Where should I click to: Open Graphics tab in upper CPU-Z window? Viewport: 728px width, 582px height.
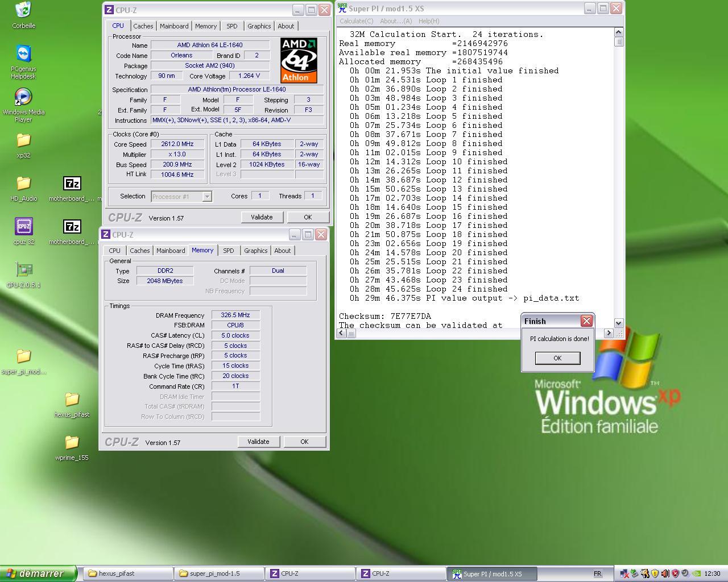coord(259,26)
